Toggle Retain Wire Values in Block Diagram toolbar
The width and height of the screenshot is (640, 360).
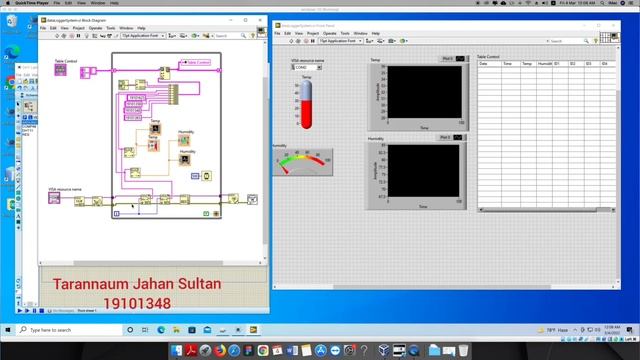95,36
